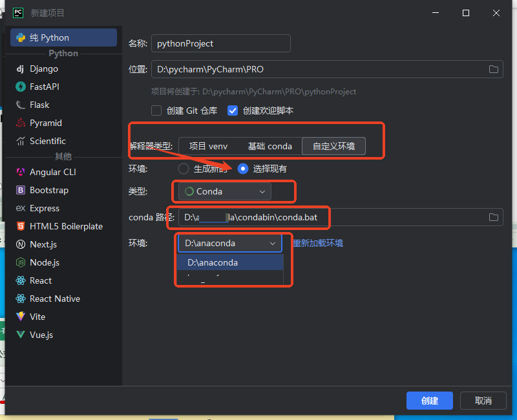This screenshot has height=420, width=517.
Task: Enable the 创建 Git 仓库 checkbox
Action: [x=156, y=110]
